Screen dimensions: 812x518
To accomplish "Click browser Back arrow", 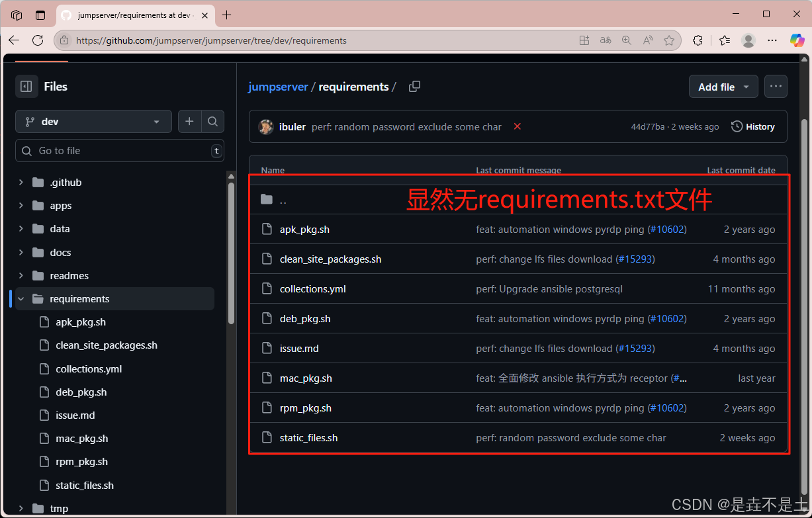I will (14, 40).
